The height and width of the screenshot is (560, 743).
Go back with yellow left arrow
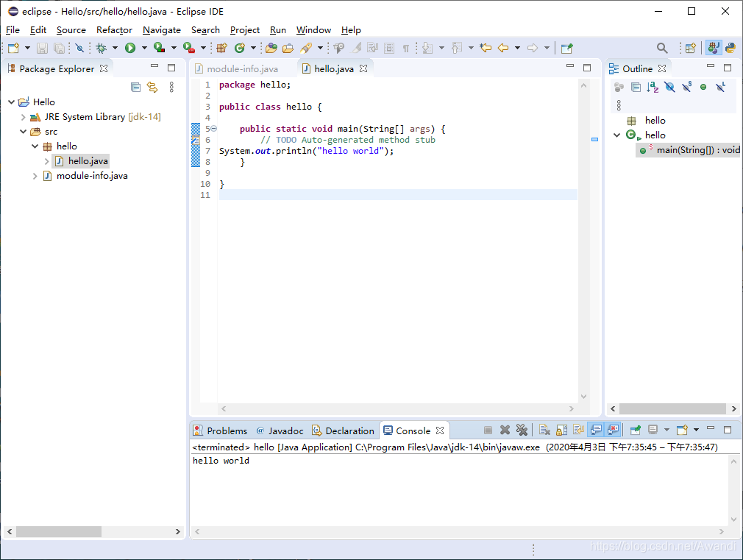[x=503, y=48]
